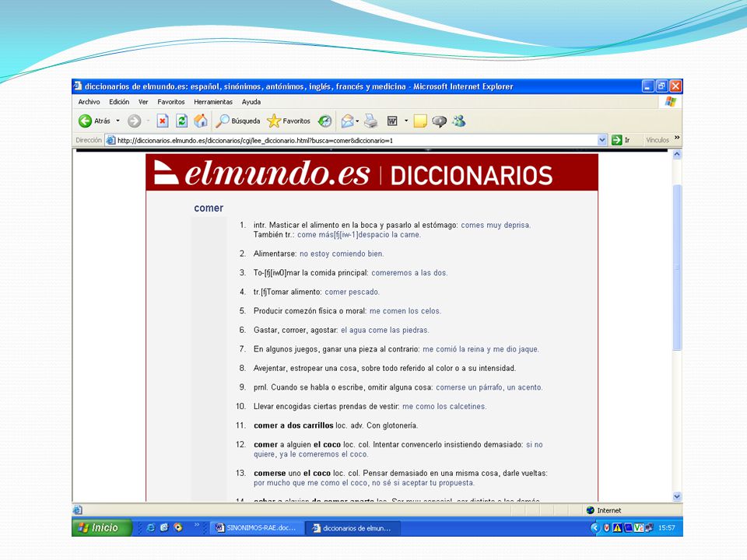Open the Ver menu
Image resolution: width=747 pixels, height=560 pixels.
[x=143, y=102]
